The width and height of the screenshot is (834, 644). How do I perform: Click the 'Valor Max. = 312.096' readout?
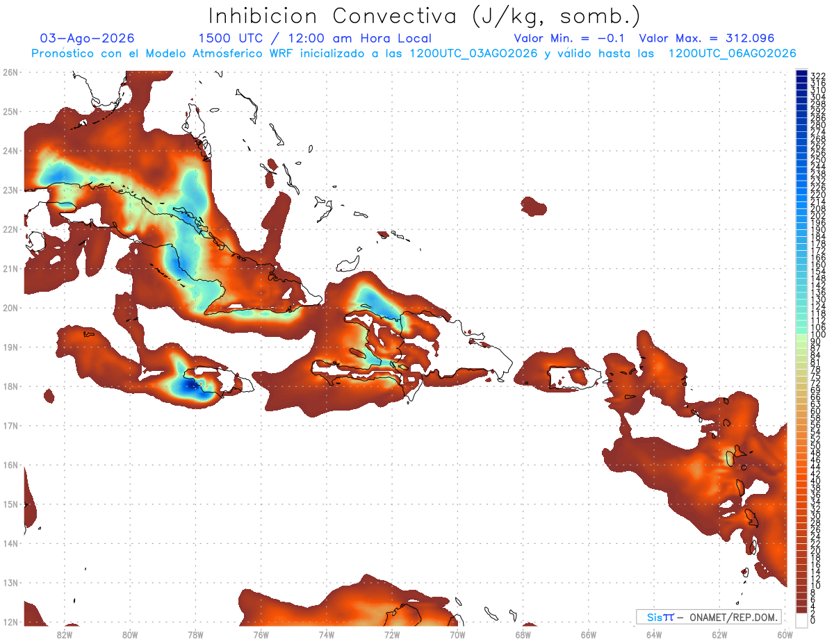coord(706,38)
